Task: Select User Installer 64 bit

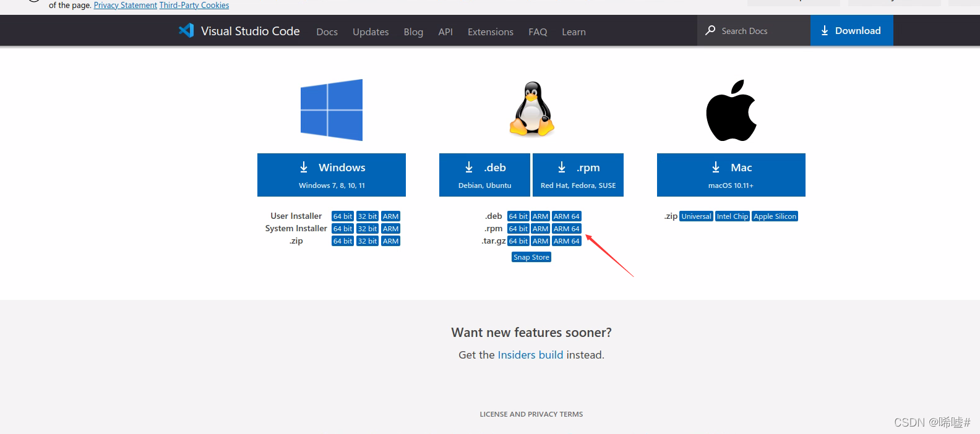Action: pos(343,216)
